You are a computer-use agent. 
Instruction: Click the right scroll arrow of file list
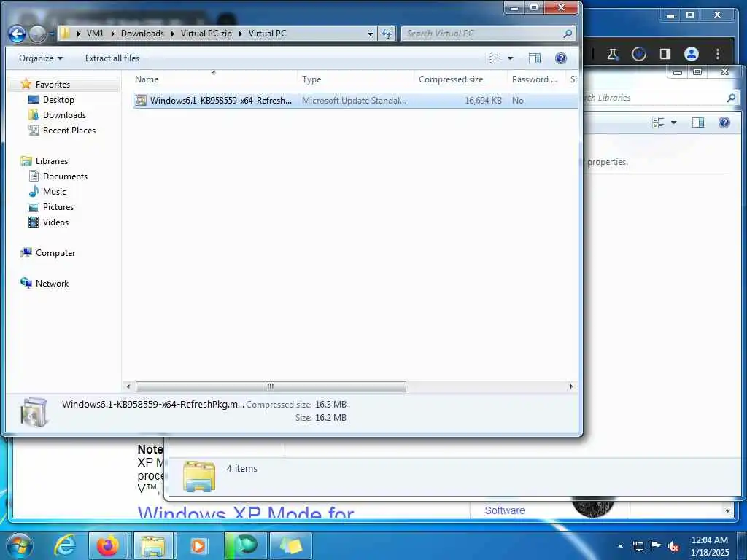[570, 386]
